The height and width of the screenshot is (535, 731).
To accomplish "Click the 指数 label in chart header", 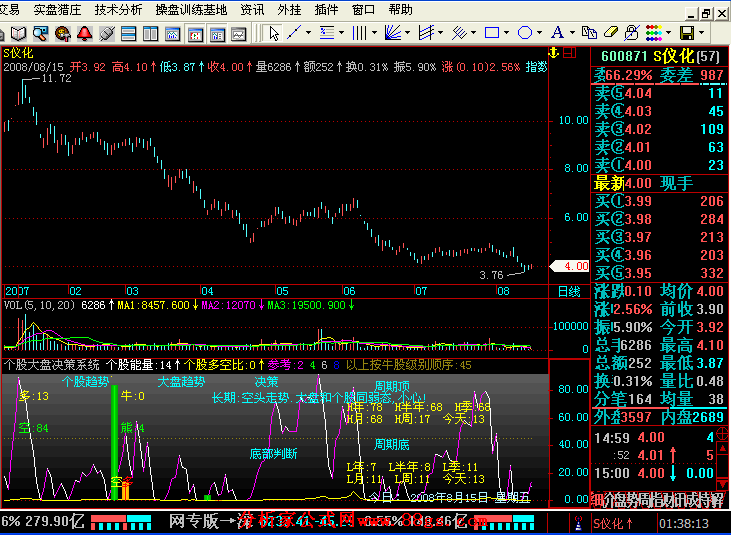I will (x=536, y=67).
